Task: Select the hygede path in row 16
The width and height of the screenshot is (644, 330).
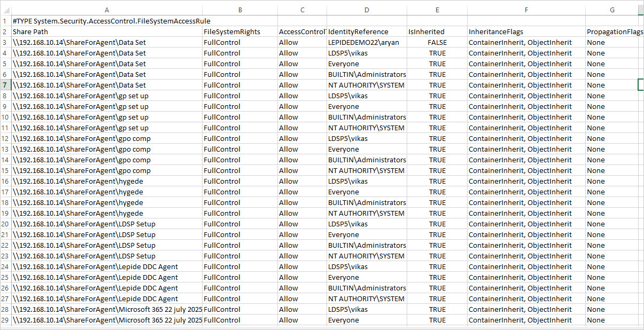Action: (x=107, y=181)
